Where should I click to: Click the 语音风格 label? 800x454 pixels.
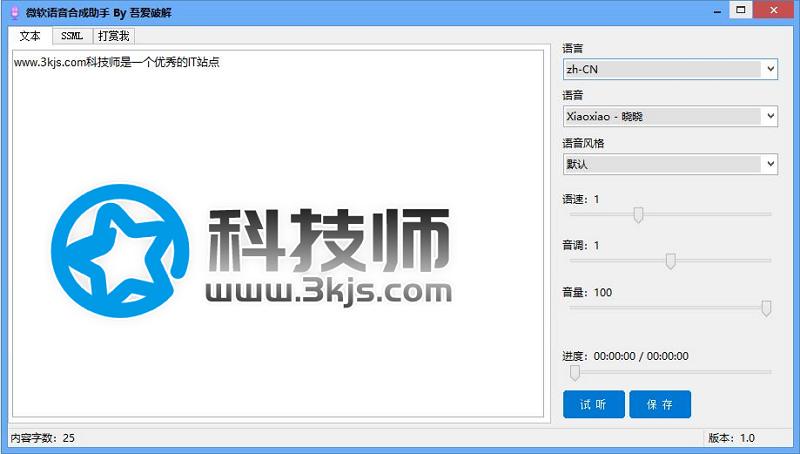[583, 143]
